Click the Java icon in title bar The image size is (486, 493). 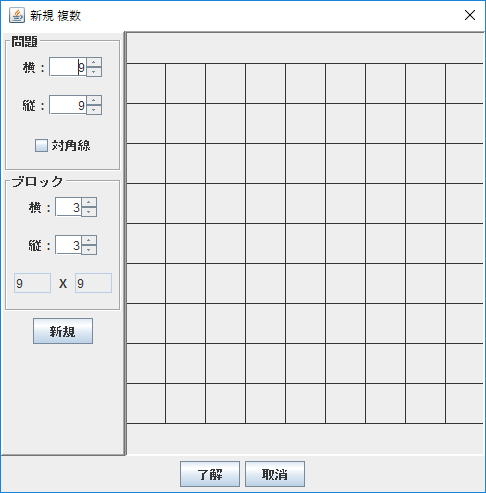(x=17, y=15)
